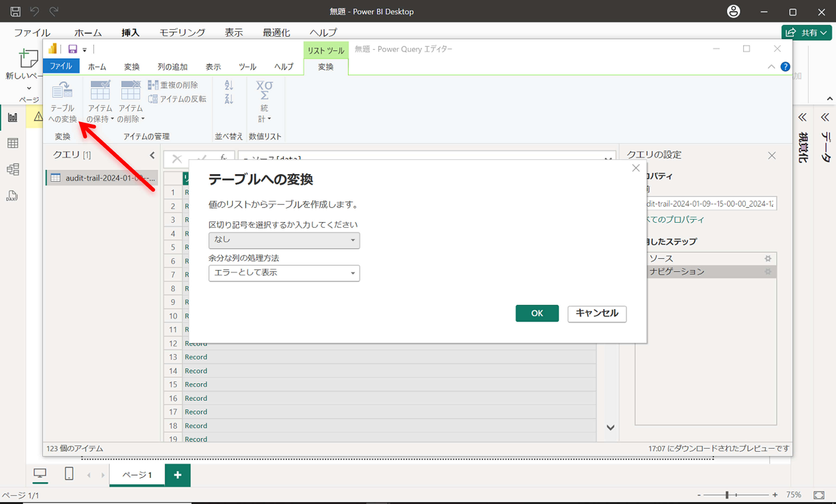The height and width of the screenshot is (504, 836).
Task: Click the zoom slider handle
Action: (727, 495)
